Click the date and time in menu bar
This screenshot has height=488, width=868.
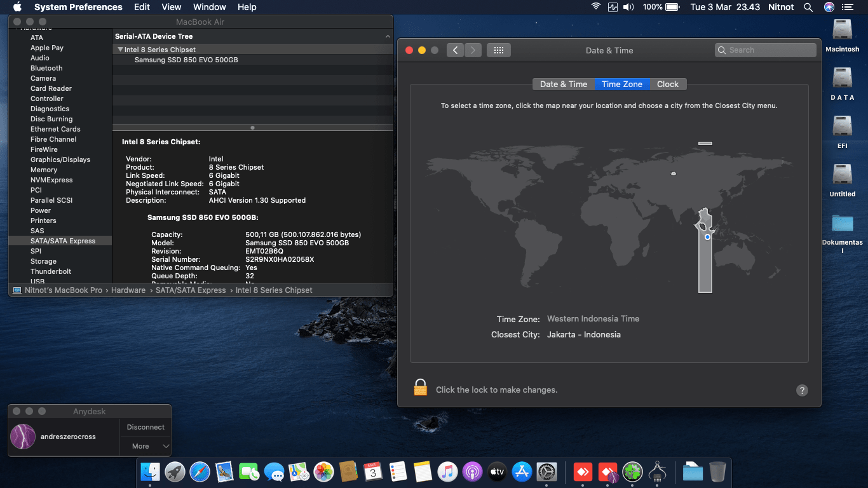click(725, 7)
